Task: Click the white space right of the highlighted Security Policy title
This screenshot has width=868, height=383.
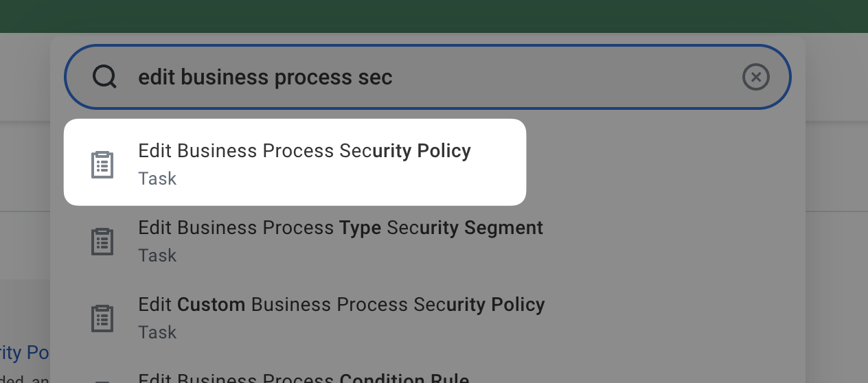Action: coord(499,162)
